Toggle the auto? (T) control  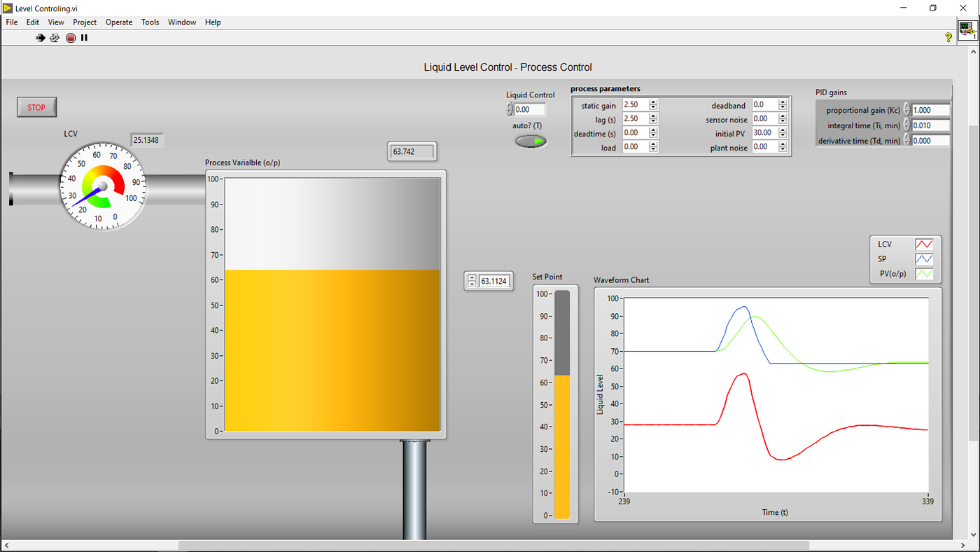(530, 141)
